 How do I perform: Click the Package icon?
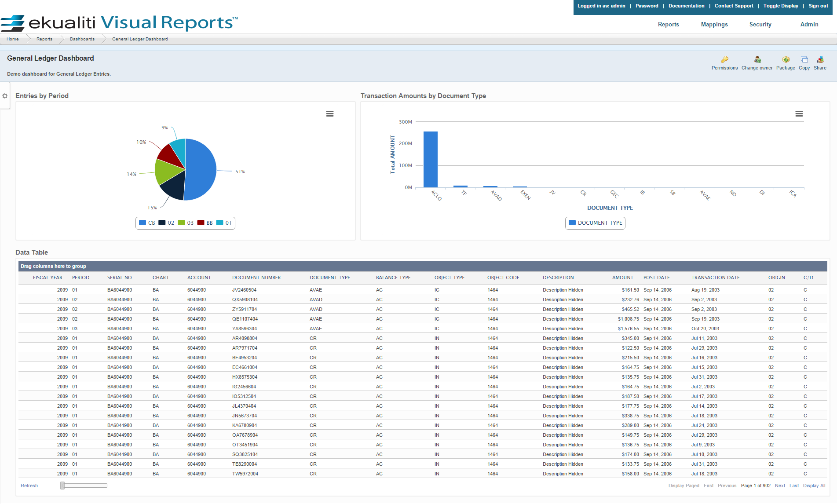point(786,59)
